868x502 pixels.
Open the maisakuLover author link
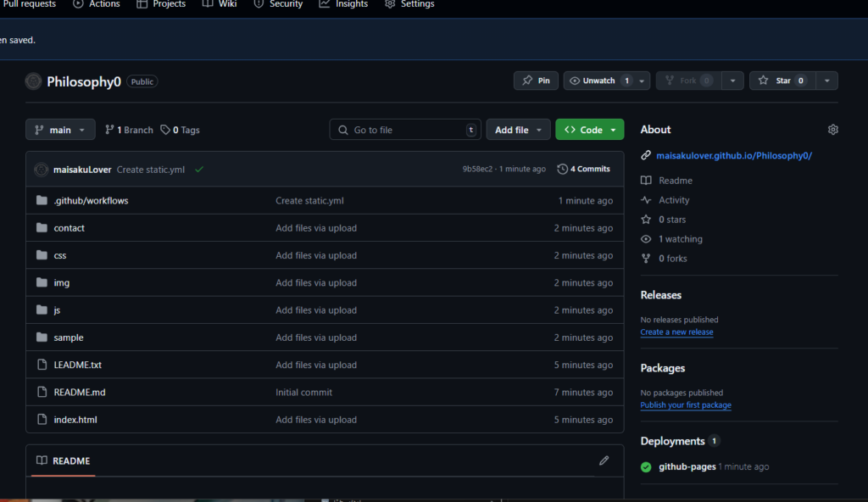coord(82,170)
